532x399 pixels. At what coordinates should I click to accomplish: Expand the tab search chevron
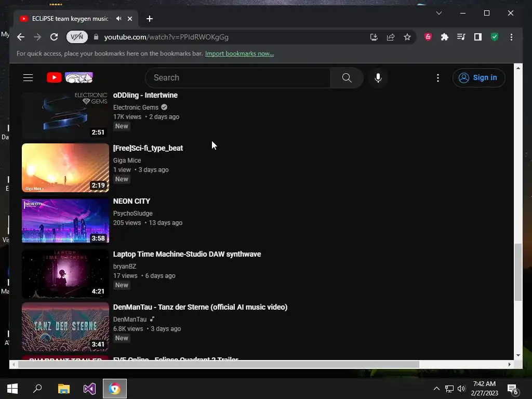click(438, 13)
